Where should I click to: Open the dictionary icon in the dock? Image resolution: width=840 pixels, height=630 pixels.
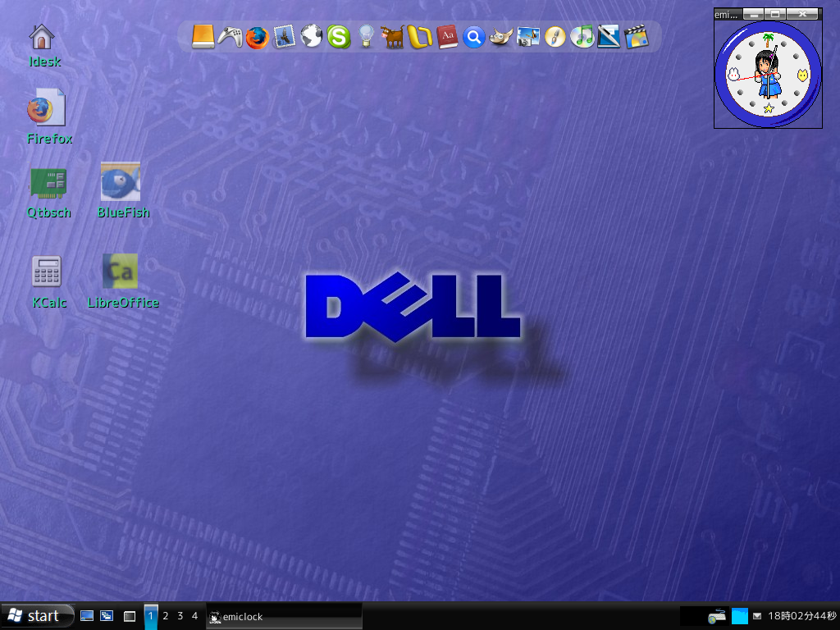pyautogui.click(x=447, y=37)
